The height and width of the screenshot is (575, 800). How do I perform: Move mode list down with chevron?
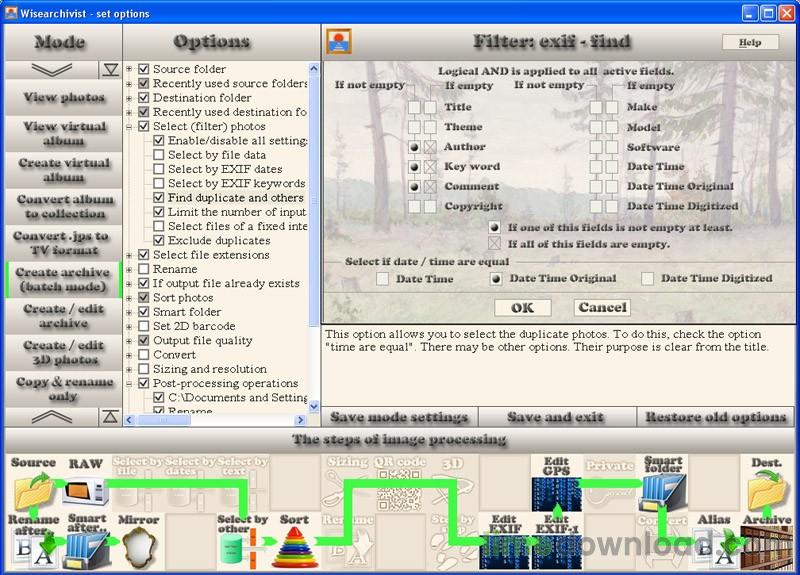(52, 69)
